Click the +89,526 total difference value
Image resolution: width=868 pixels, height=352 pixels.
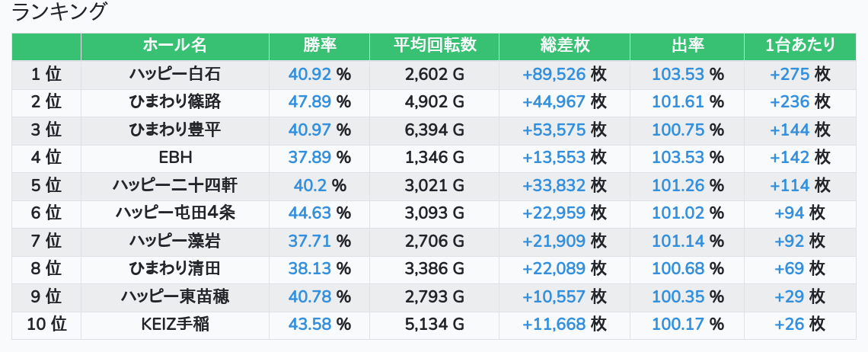(554, 75)
